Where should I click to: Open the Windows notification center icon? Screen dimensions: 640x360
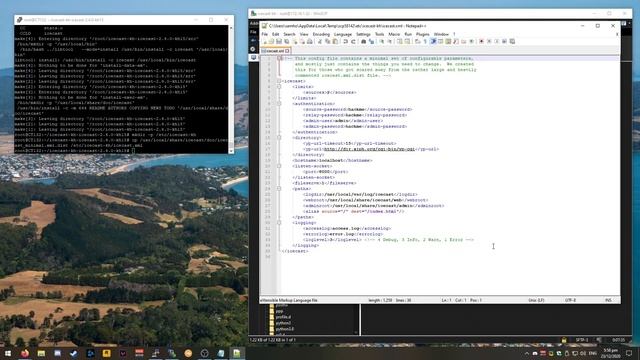coord(629,353)
